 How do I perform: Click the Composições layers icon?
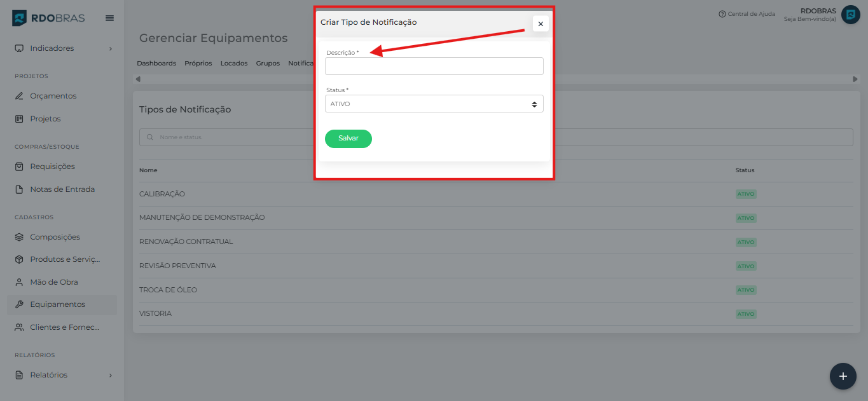pyautogui.click(x=19, y=237)
